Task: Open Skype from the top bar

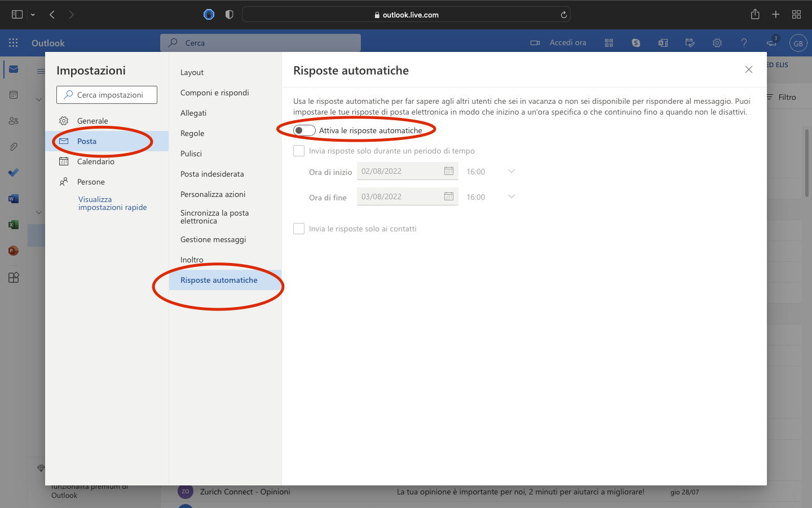Action: pos(636,42)
